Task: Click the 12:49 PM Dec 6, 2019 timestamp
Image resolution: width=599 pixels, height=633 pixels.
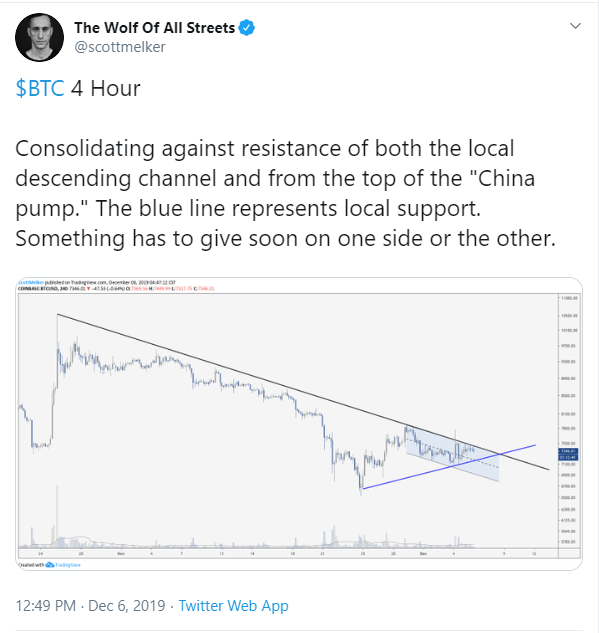Action: click(x=90, y=606)
